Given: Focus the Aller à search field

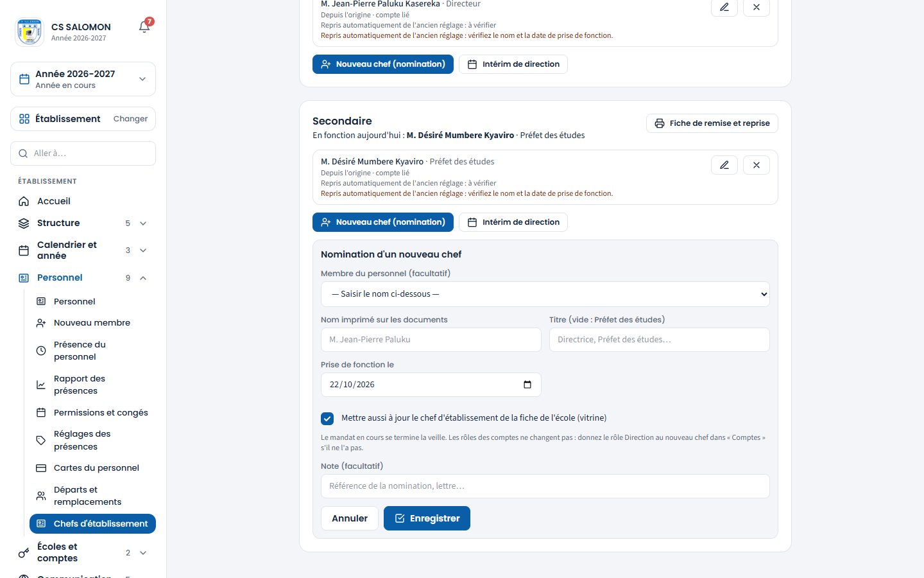Looking at the screenshot, I should click(x=83, y=153).
